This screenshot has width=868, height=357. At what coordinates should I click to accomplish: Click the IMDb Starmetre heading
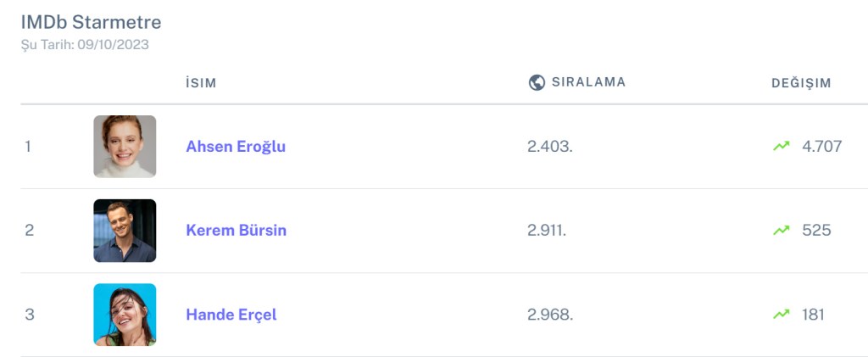tap(91, 22)
